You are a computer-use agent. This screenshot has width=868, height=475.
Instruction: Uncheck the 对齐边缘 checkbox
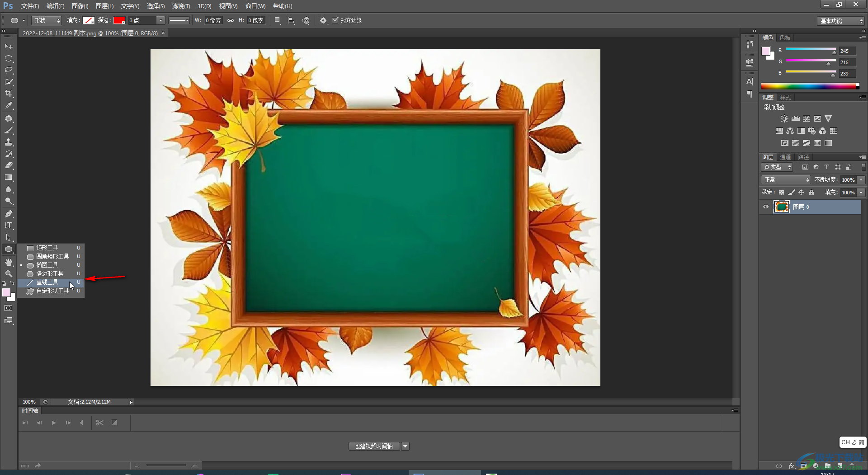335,20
